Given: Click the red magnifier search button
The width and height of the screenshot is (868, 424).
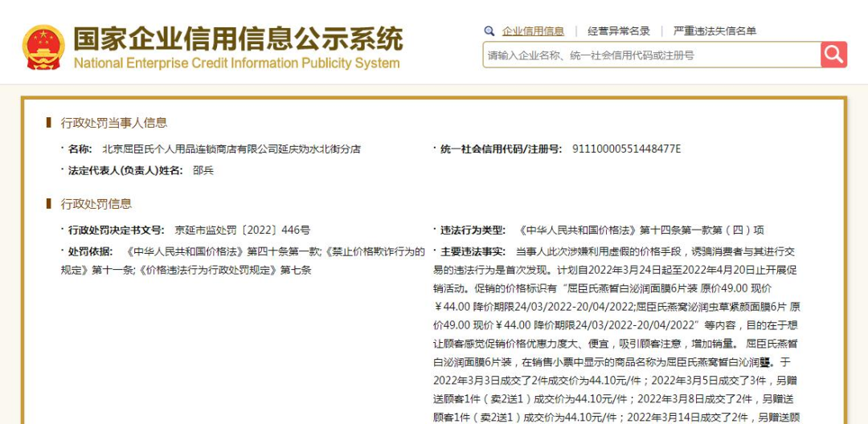Looking at the screenshot, I should pyautogui.click(x=833, y=55).
